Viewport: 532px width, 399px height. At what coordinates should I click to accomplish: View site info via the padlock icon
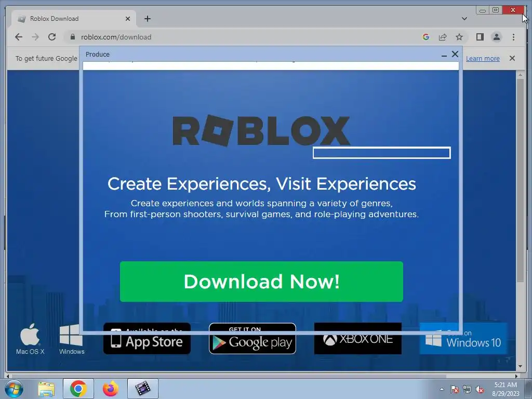tap(72, 37)
